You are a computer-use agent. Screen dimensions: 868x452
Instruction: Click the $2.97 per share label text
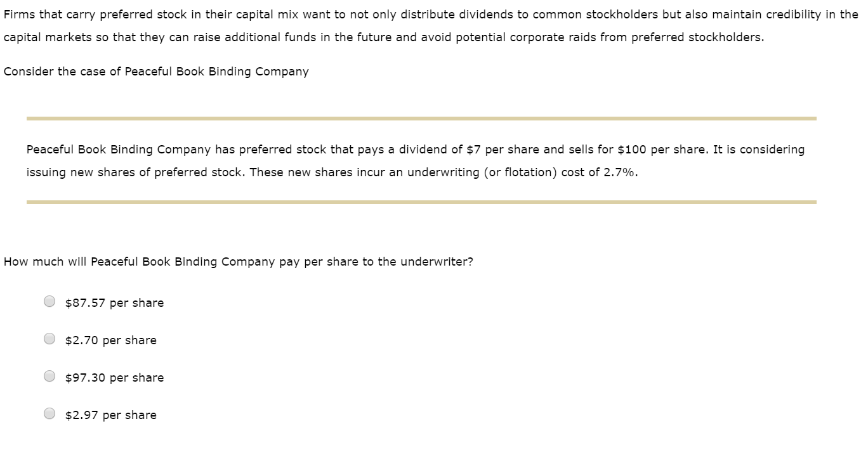click(x=110, y=415)
